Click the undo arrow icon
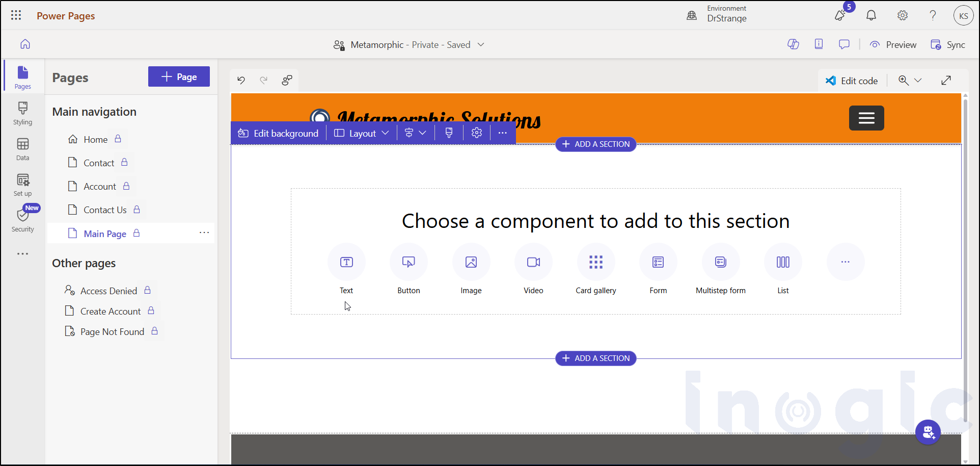This screenshot has width=980, height=466. pos(241,80)
